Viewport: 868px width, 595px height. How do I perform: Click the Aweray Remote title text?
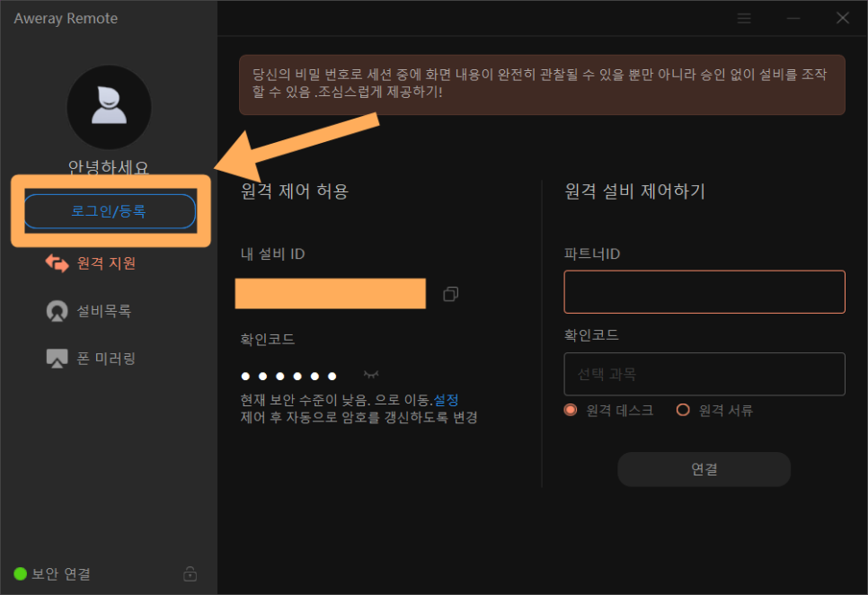[x=66, y=18]
